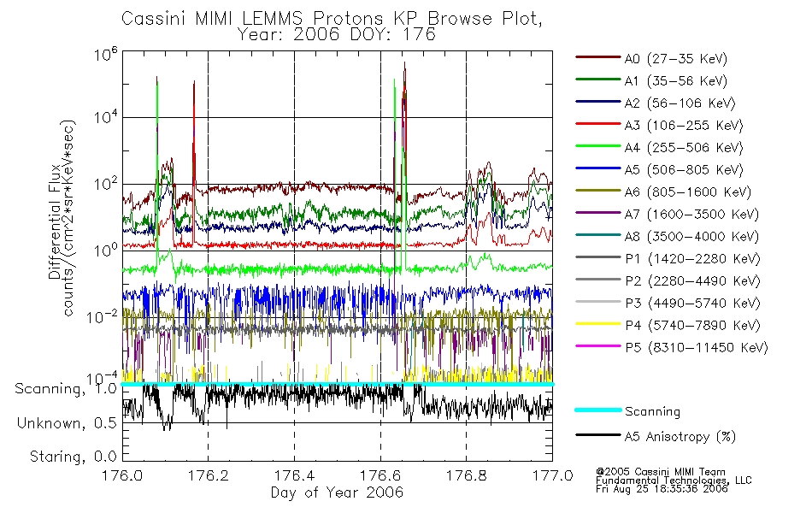Click the @2005 Cassini MIMI Team credit

(x=660, y=472)
